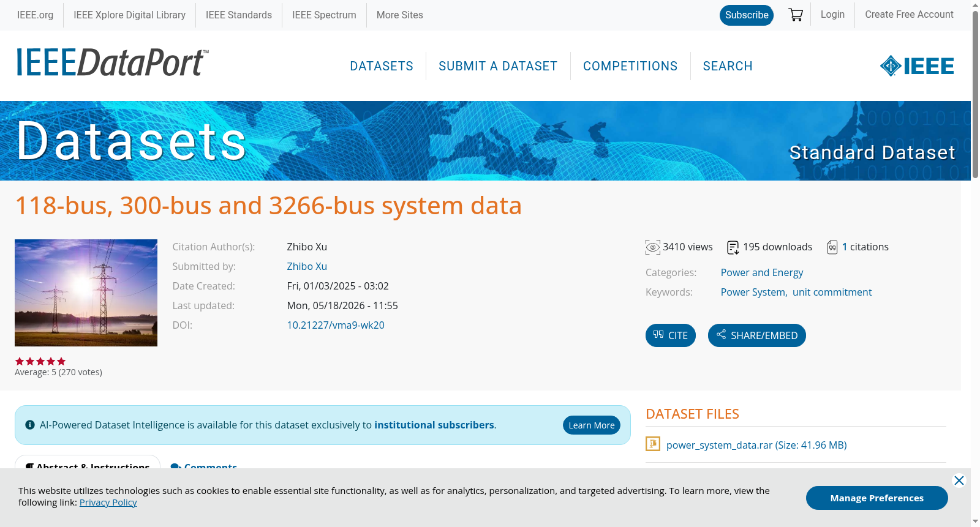Click the citations icon
Screen dimensions: 980x527
pos(832,247)
